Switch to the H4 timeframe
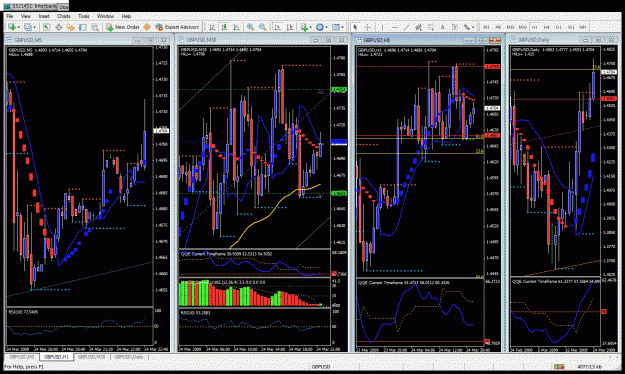 coord(547,27)
